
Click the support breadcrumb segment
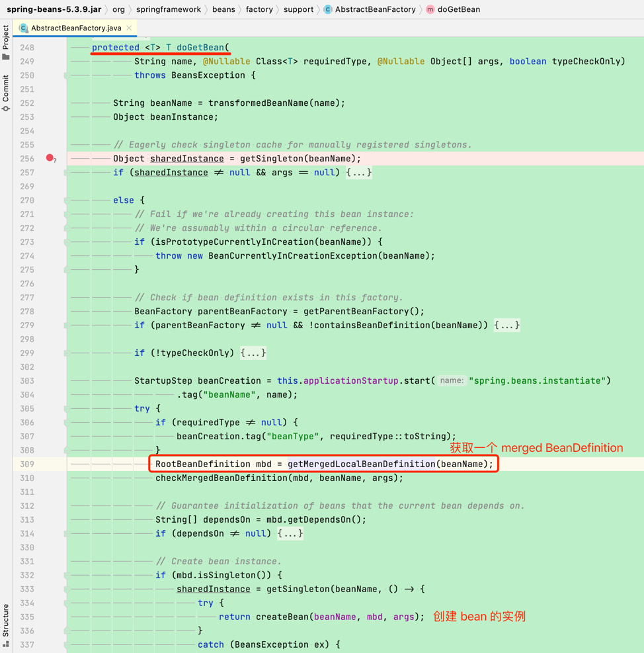click(298, 9)
